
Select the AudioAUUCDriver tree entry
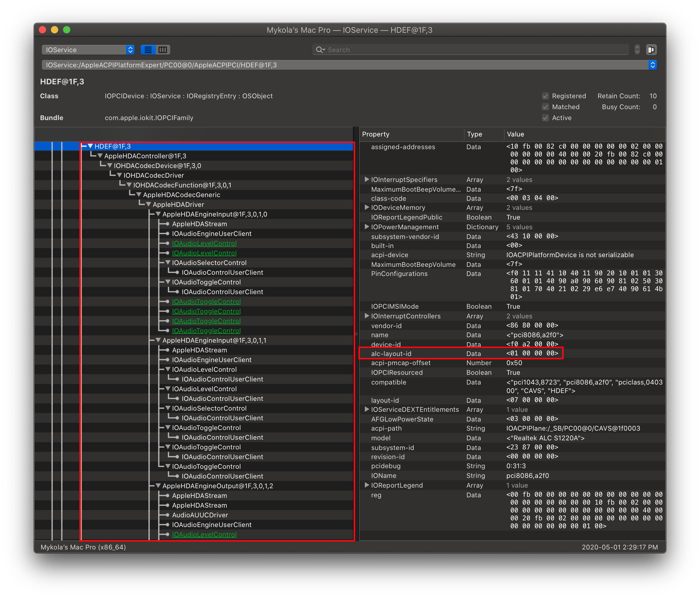200,515
